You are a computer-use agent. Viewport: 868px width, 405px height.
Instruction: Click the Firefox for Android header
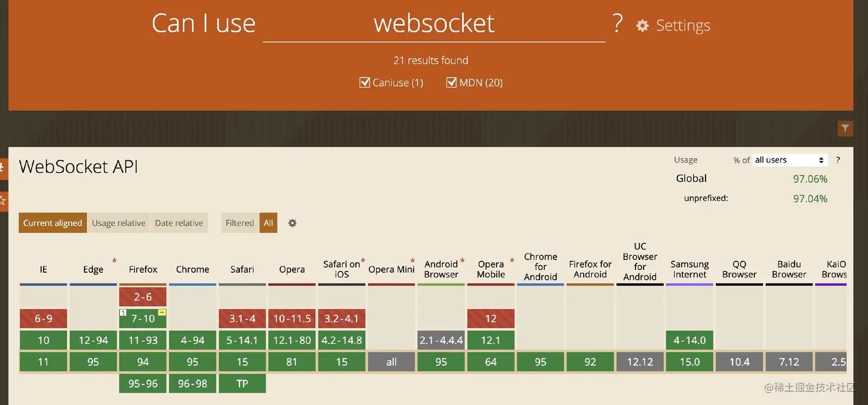tap(590, 269)
